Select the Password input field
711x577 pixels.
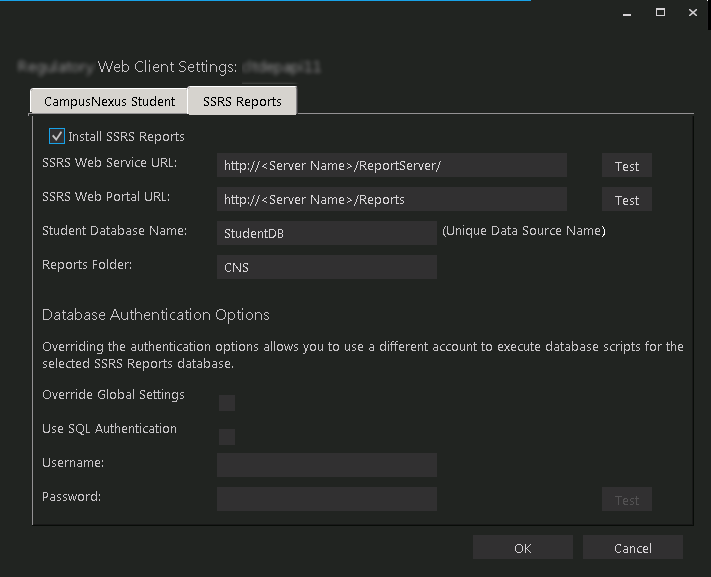click(326, 499)
